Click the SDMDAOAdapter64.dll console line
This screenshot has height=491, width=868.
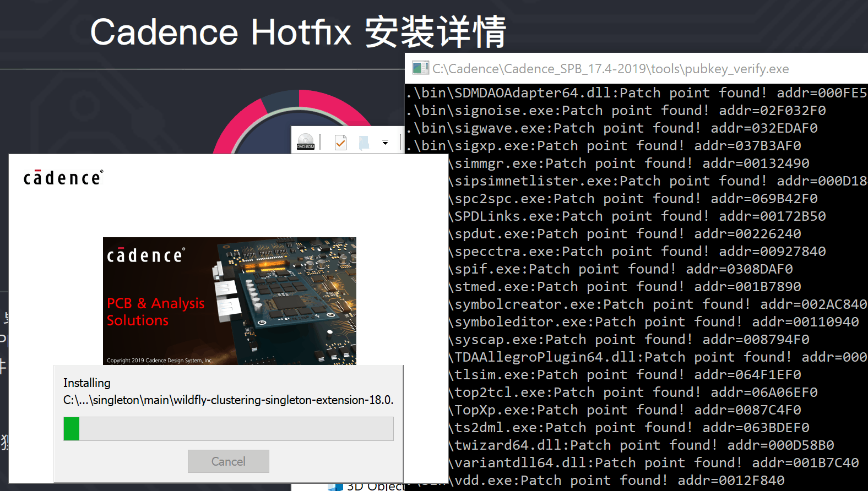click(x=636, y=92)
